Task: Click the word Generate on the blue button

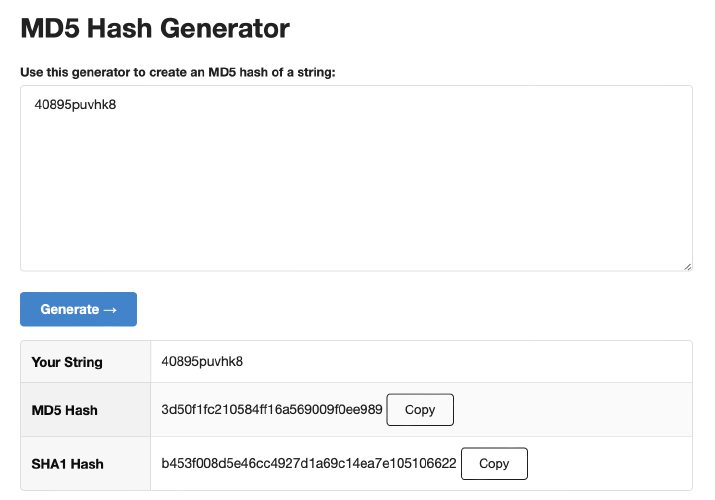Action: 70,309
